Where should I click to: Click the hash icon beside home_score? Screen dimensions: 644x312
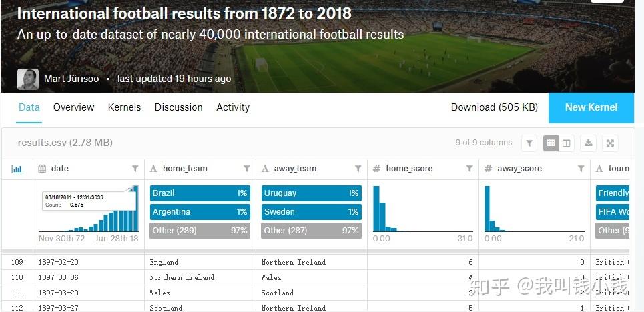point(376,169)
